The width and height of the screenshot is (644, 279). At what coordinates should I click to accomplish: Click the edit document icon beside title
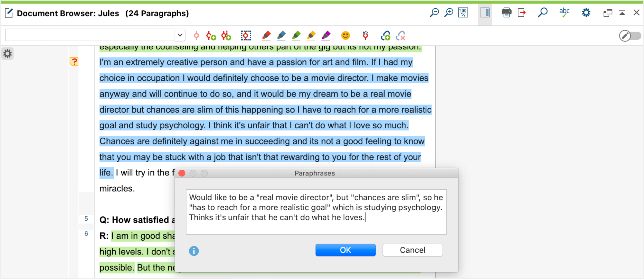(9, 13)
